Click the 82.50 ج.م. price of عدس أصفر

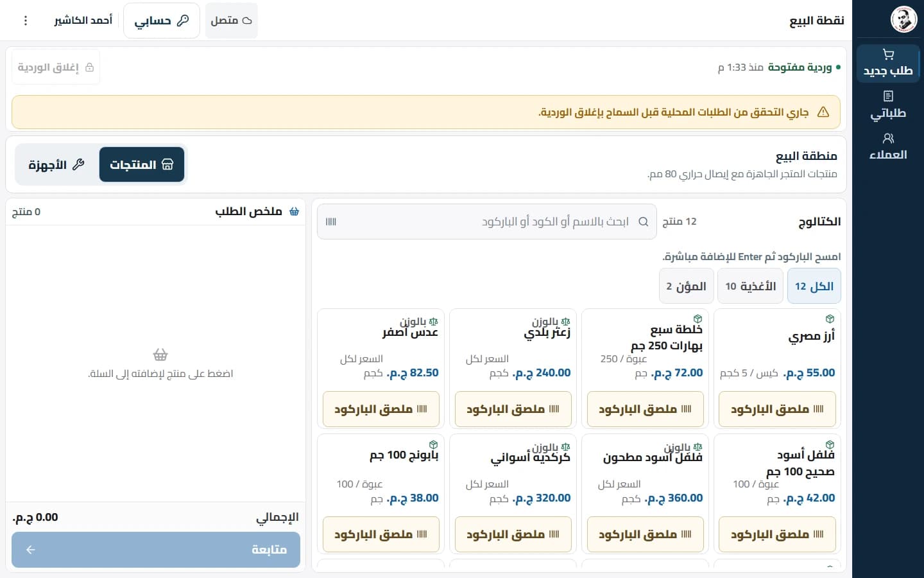[412, 372]
